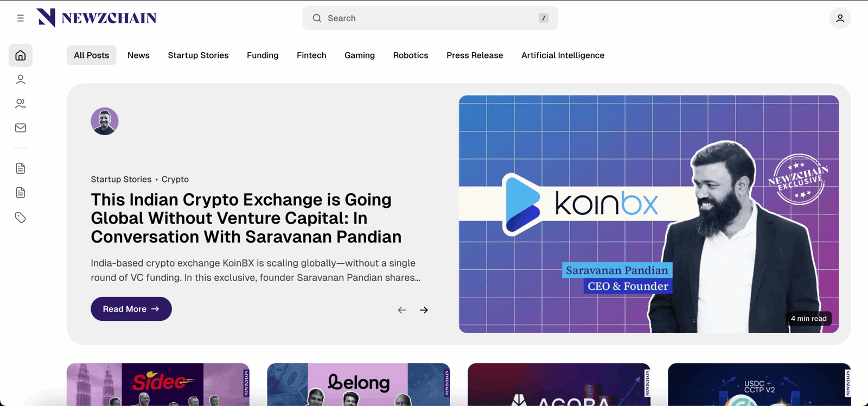Screen dimensions: 868x406
Task: Open the two-people group sidebar icon
Action: [21, 104]
